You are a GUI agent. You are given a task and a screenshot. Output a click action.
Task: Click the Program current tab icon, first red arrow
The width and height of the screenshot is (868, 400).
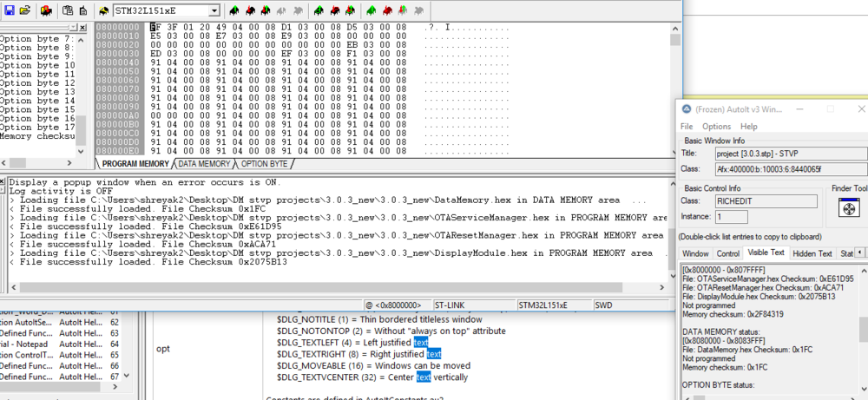pos(250,10)
